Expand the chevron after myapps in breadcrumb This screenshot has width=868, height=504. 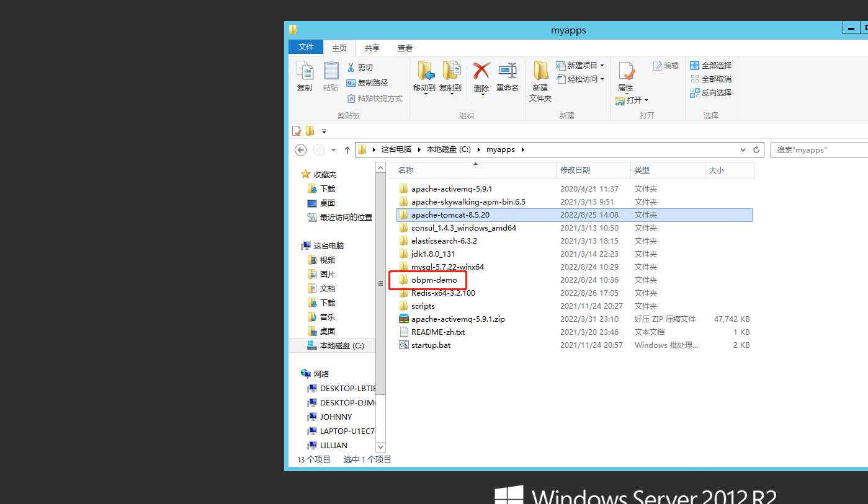[522, 150]
